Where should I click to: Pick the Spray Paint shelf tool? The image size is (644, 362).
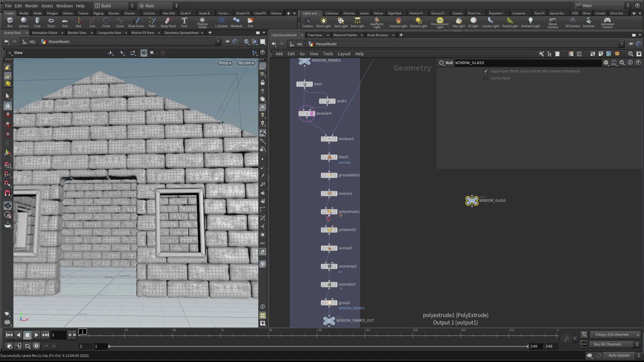click(168, 22)
